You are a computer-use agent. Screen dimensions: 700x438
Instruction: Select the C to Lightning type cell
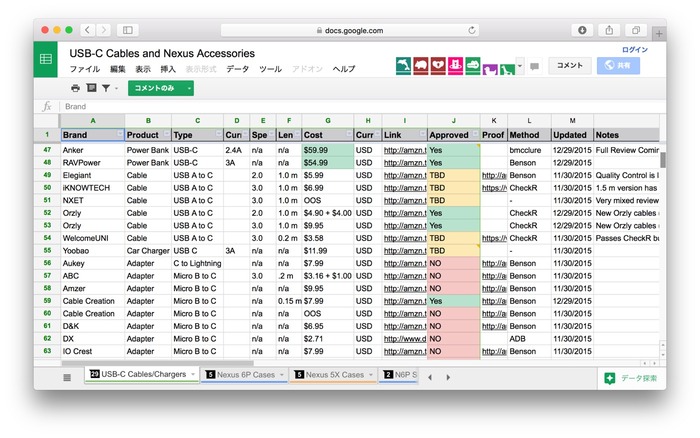coord(197,263)
